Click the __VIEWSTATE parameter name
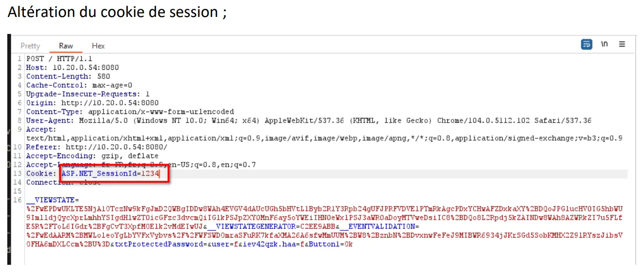The width and height of the screenshot is (644, 274). pos(51,200)
